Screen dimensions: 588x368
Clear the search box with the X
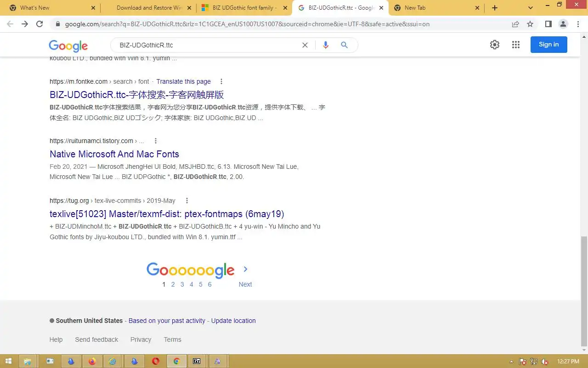[x=305, y=45]
